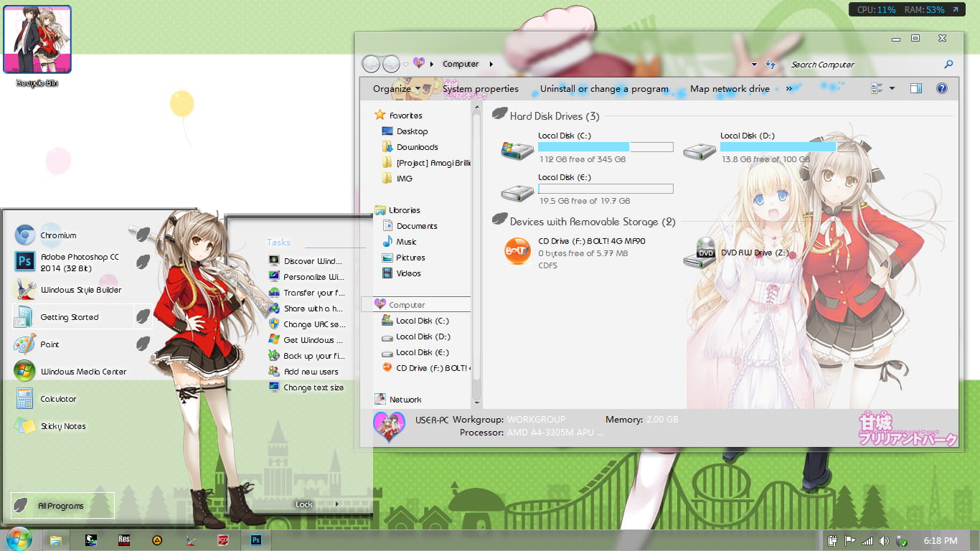Viewport: 980px width, 551px height.
Task: Click System properties in the command bar
Action: tap(481, 88)
